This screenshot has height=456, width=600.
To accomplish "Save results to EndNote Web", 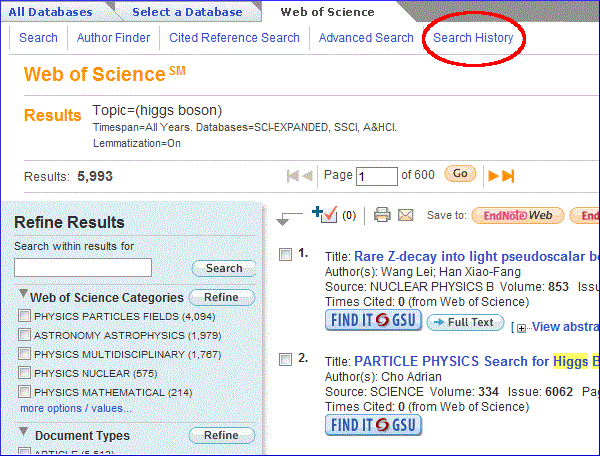I will pyautogui.click(x=518, y=215).
